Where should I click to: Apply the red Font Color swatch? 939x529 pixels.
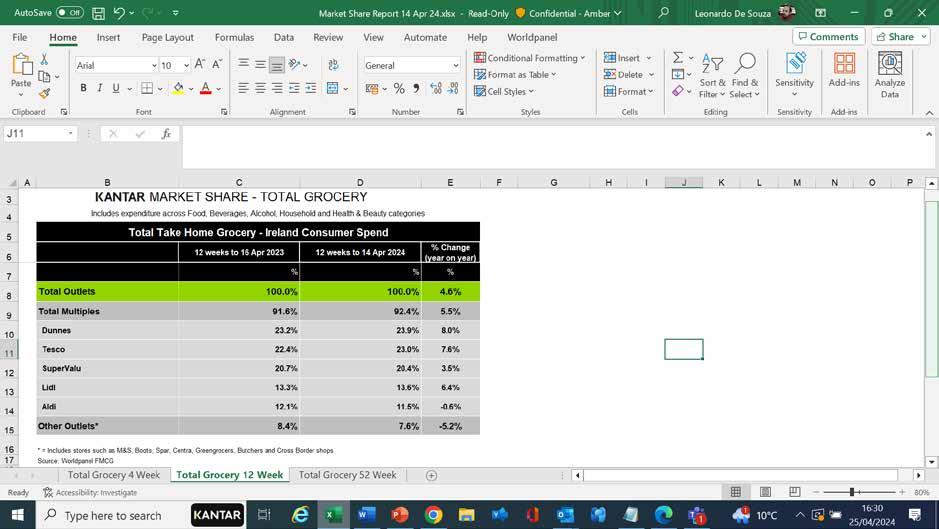[205, 89]
